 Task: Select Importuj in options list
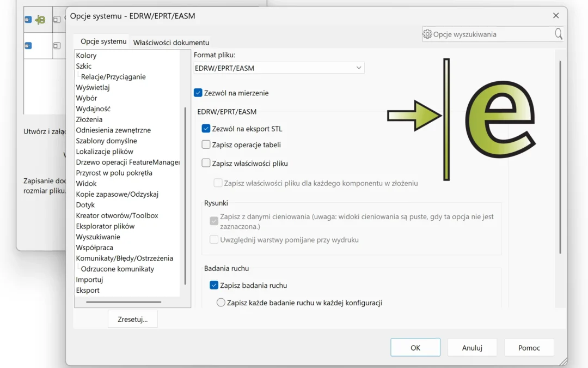point(89,279)
